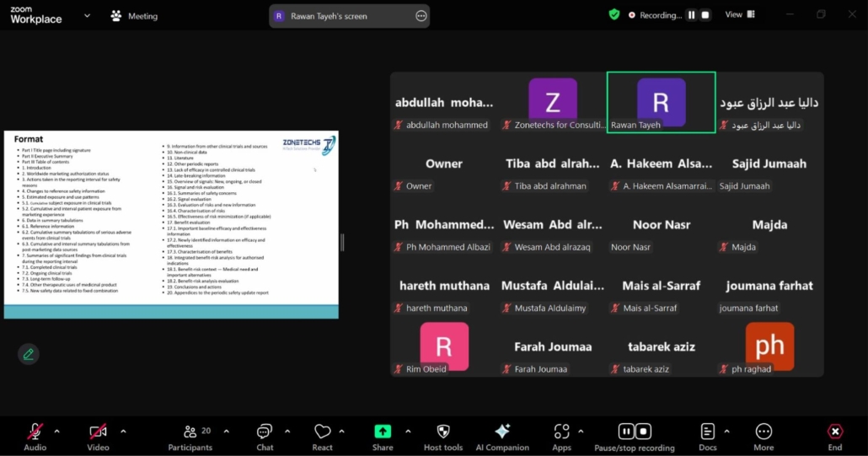Click the green annotate pencil icon

click(29, 354)
